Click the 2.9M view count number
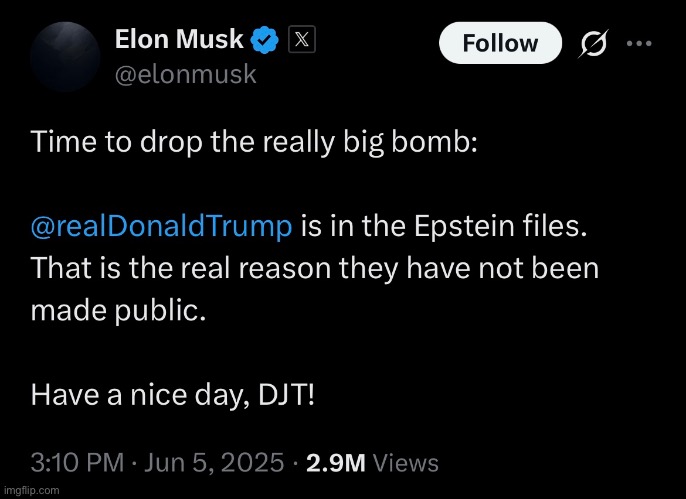 tap(336, 462)
